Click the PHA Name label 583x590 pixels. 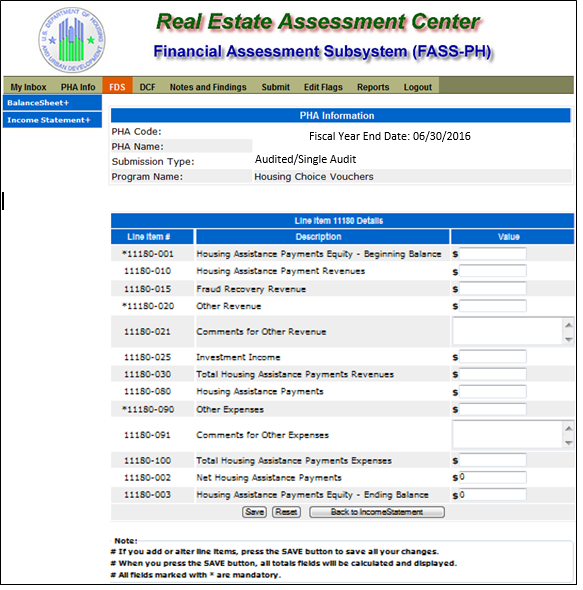tap(137, 146)
